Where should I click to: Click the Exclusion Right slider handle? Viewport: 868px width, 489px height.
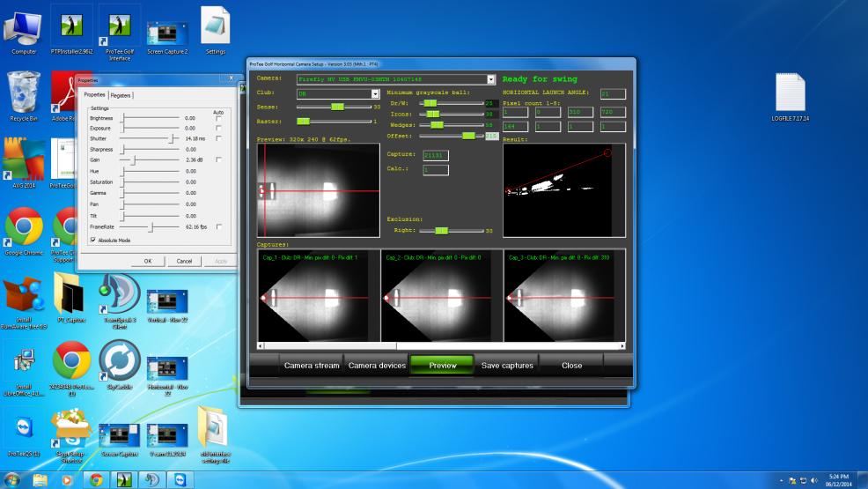point(441,230)
